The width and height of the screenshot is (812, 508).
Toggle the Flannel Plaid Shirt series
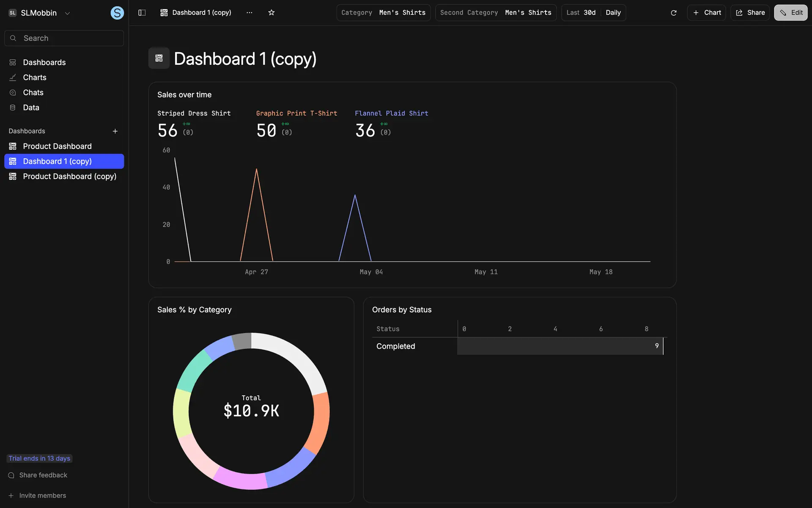pos(391,113)
